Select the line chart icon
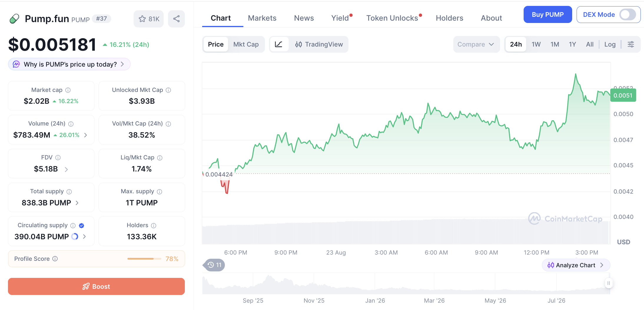644x310 pixels. pos(279,44)
